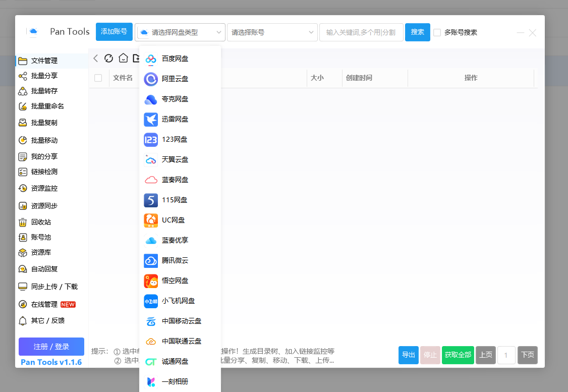Click the 自动回复 chat icon in sidebar
Viewport: 568px width, 392px height.
point(23,269)
